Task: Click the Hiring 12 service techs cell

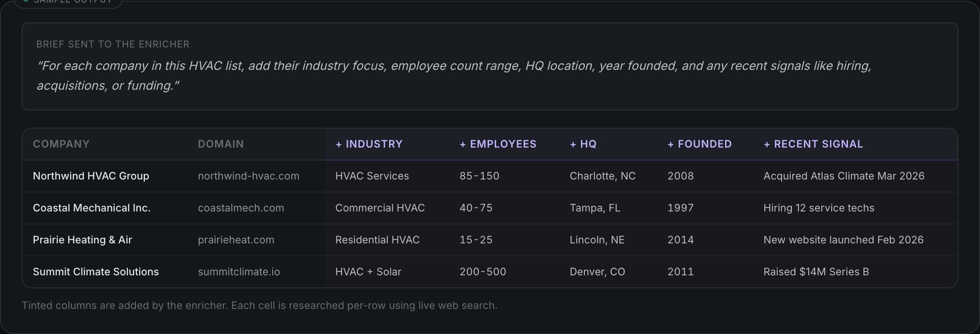Action: [x=819, y=208]
